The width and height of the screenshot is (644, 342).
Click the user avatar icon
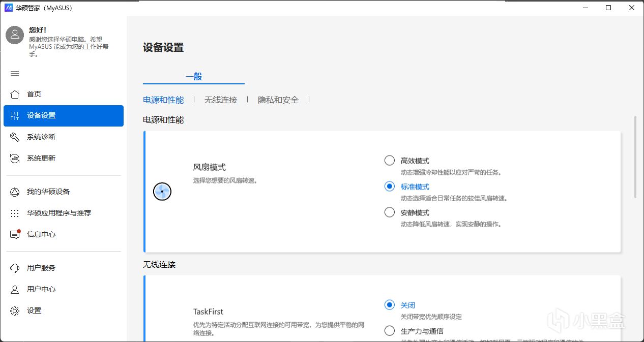tap(15, 35)
